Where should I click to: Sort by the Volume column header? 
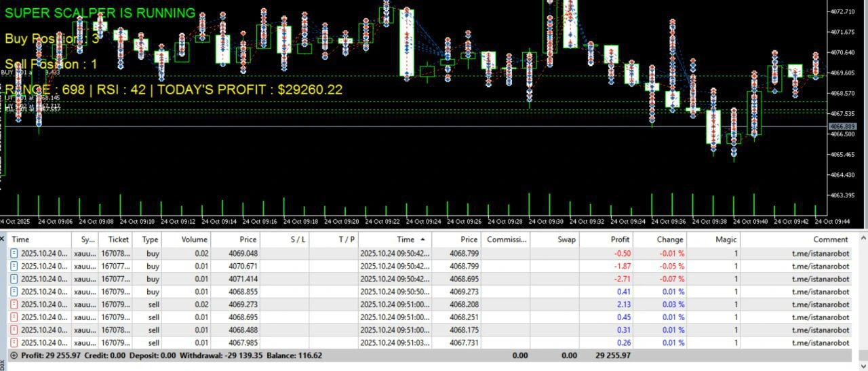[x=186, y=239]
